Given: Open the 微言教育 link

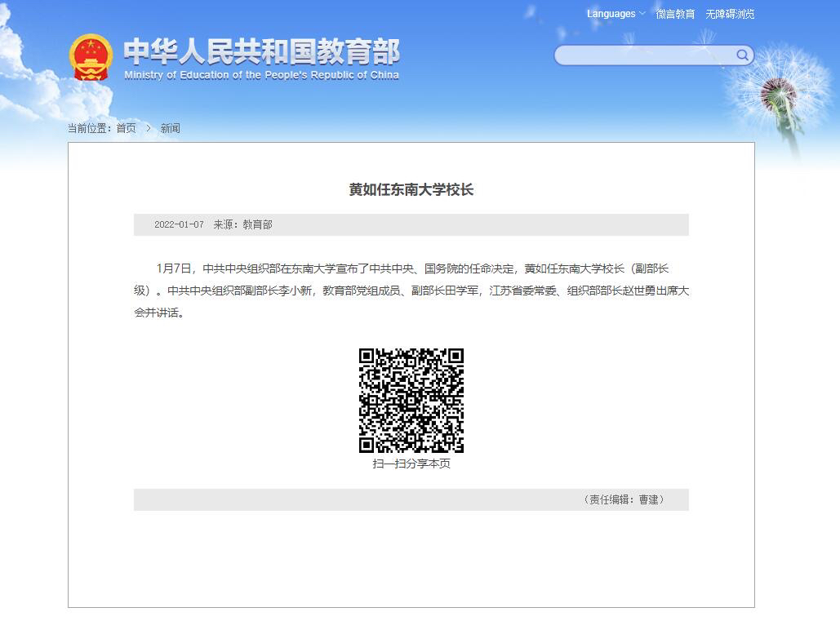Looking at the screenshot, I should coord(675,14).
